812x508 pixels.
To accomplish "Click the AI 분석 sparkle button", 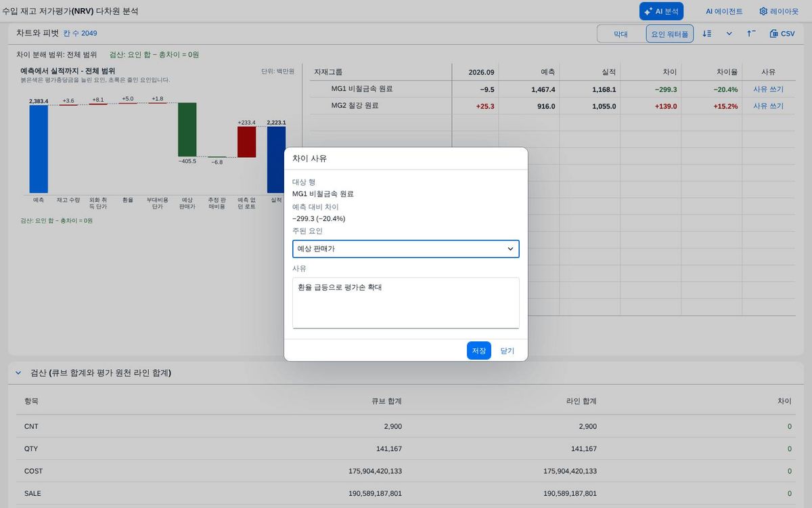I will click(x=661, y=12).
